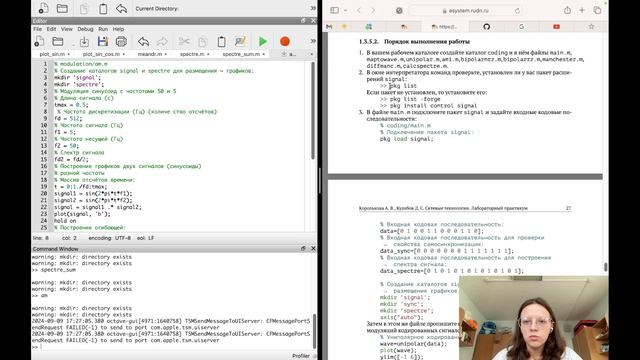Switch to the plot_sin_cos.m editor tab
Screen dimensions: 640x360
101,54
